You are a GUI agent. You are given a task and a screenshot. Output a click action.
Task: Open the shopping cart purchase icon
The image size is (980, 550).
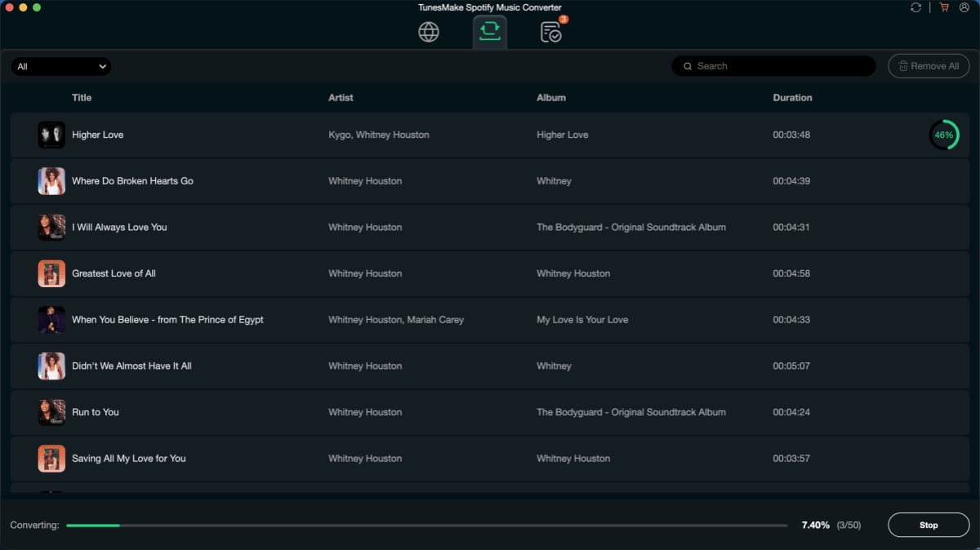(x=944, y=7)
